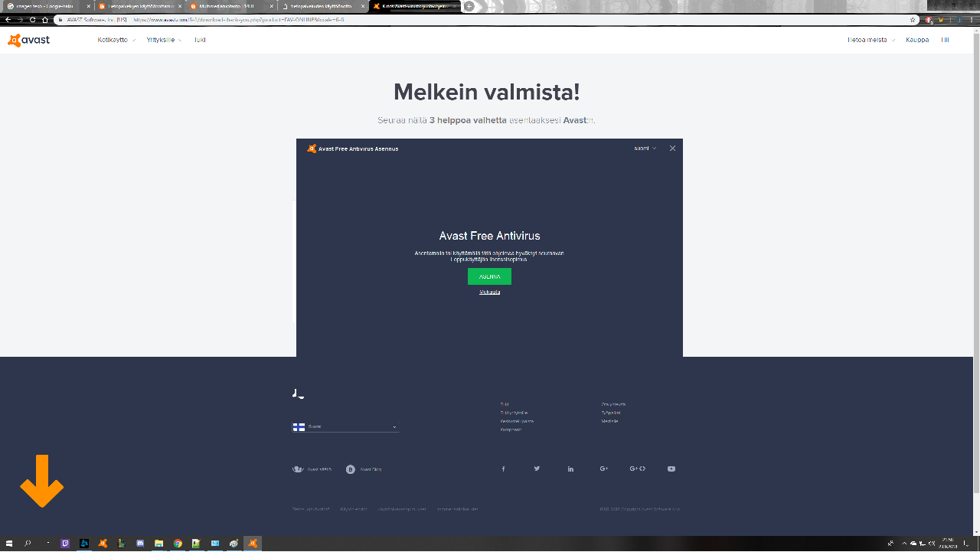Close the Google search browser tab
This screenshot has height=552, width=980.
[x=89, y=6]
